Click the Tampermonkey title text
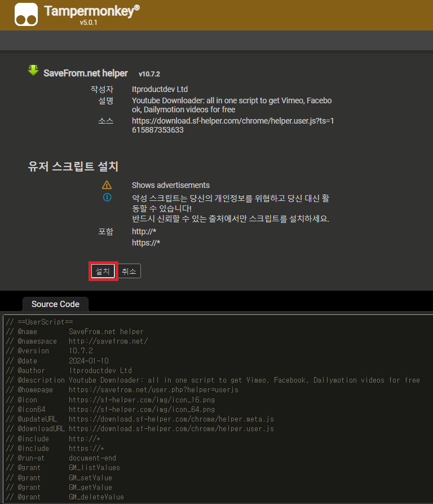This screenshot has height=504, width=433. click(x=92, y=11)
